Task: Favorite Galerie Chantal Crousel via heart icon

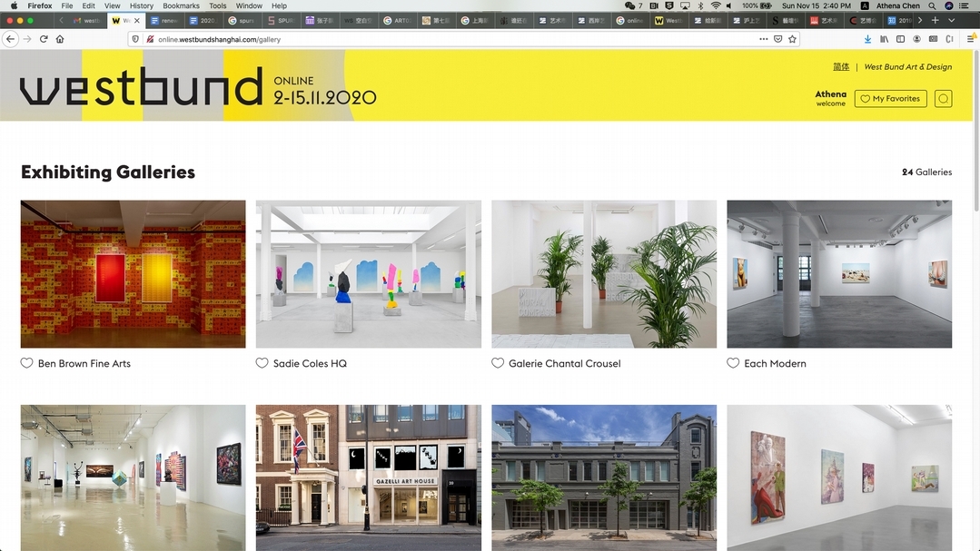Action: (498, 363)
